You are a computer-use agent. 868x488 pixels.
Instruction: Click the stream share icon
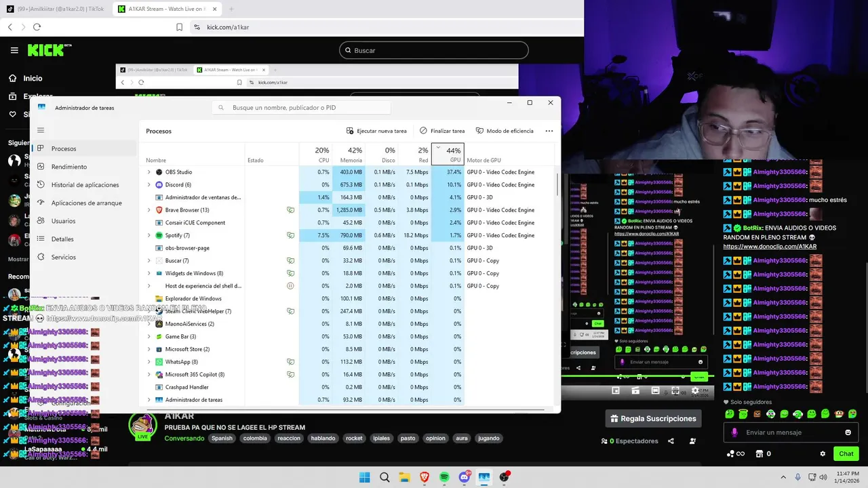point(671,441)
